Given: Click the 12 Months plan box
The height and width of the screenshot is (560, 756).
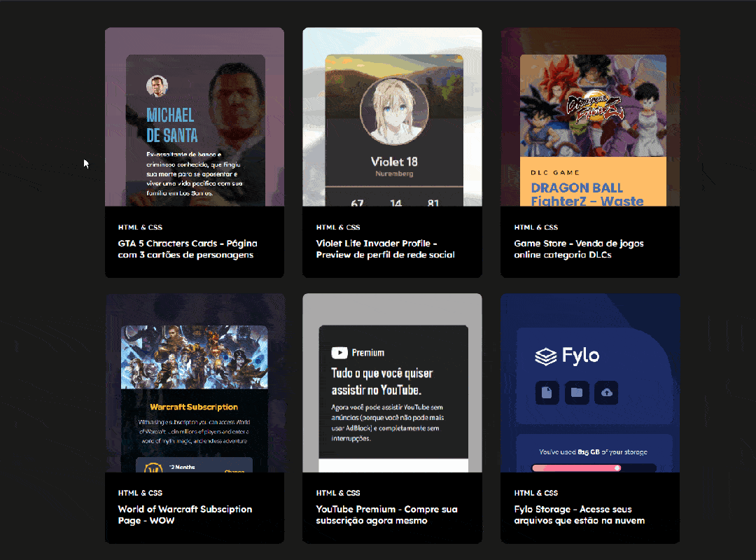Looking at the screenshot, I should click(x=195, y=465).
